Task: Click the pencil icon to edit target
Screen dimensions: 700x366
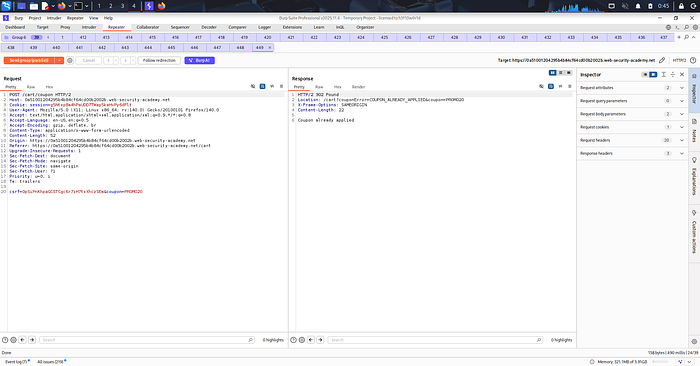Action: (x=662, y=60)
